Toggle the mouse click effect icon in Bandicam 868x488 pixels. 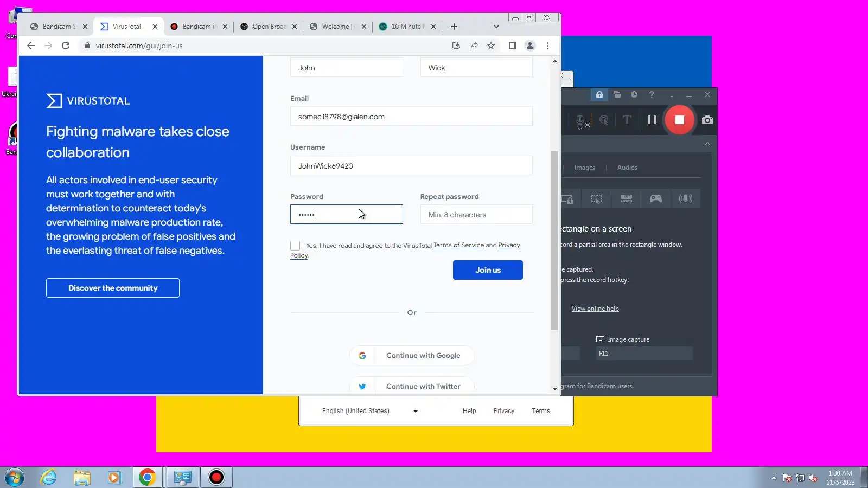[x=603, y=120]
